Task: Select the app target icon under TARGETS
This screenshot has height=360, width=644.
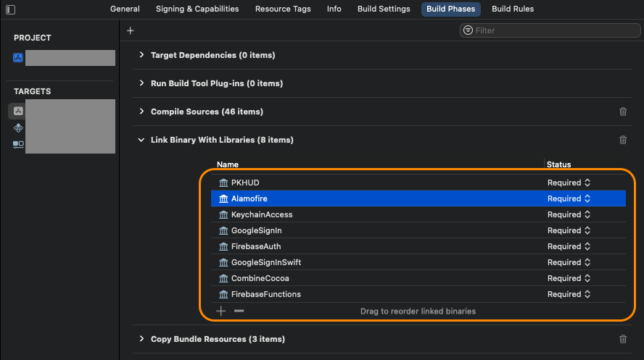Action: (x=18, y=111)
